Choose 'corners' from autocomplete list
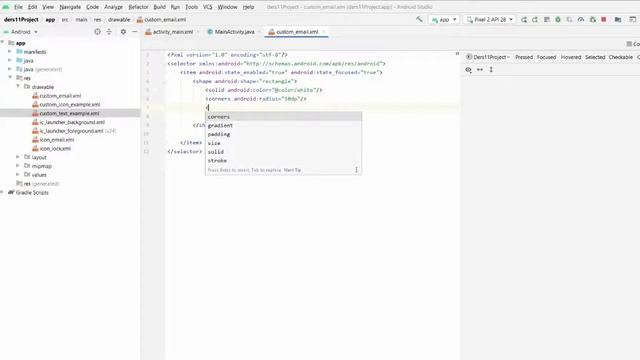The height and width of the screenshot is (360, 640). coord(283,117)
